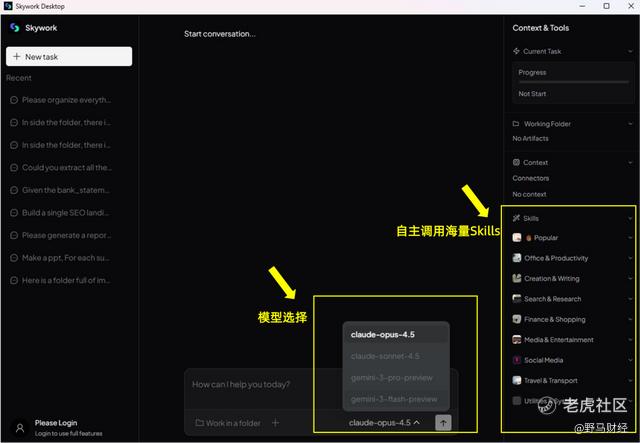This screenshot has height=443, width=640.
Task: Click the plus attachment icon in the input bar
Action: [276, 423]
